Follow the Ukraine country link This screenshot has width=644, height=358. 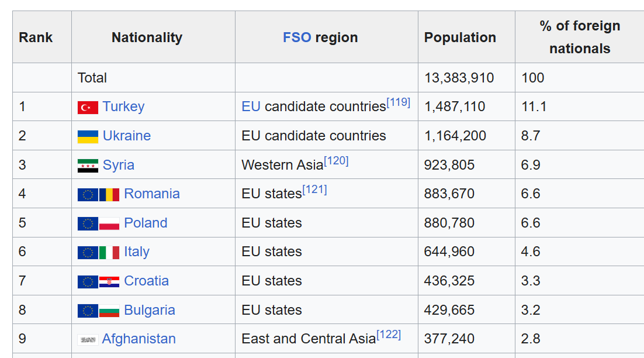tap(127, 136)
